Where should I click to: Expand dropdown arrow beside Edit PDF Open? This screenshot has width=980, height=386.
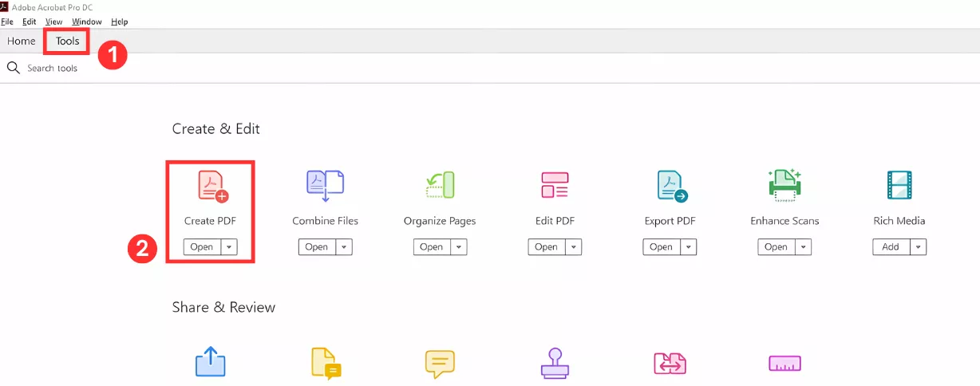(574, 247)
